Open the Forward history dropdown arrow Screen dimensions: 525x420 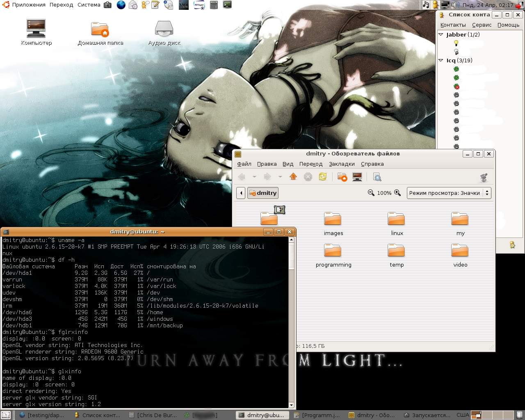coord(280,177)
